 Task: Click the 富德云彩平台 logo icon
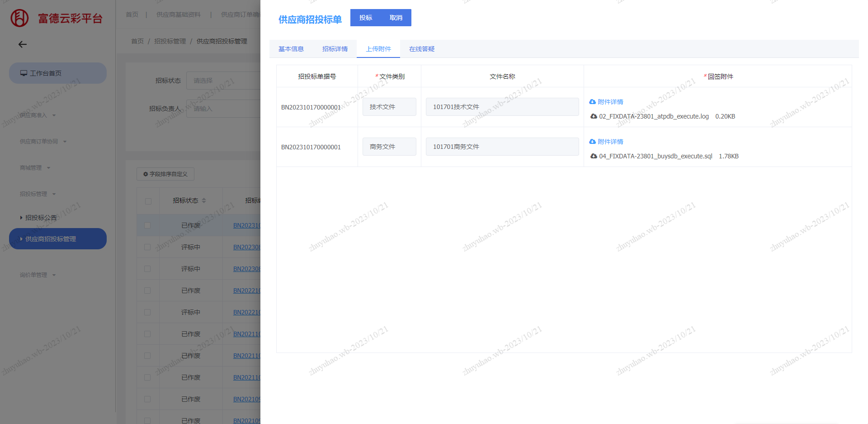(x=19, y=18)
